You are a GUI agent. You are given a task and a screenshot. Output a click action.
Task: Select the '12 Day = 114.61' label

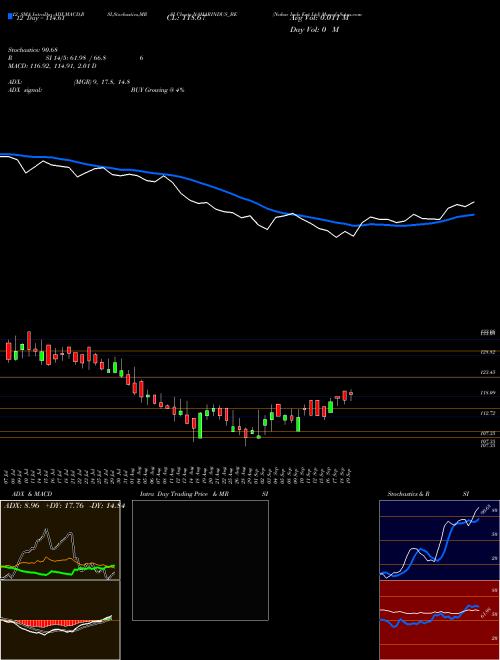click(39, 18)
